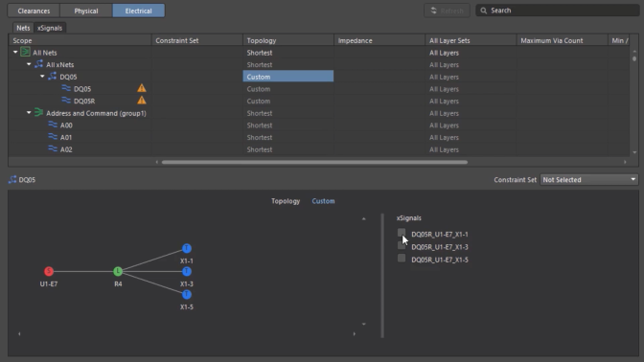Open the Constraint Set dropdown
This screenshot has width=644, height=362.
[x=589, y=180]
